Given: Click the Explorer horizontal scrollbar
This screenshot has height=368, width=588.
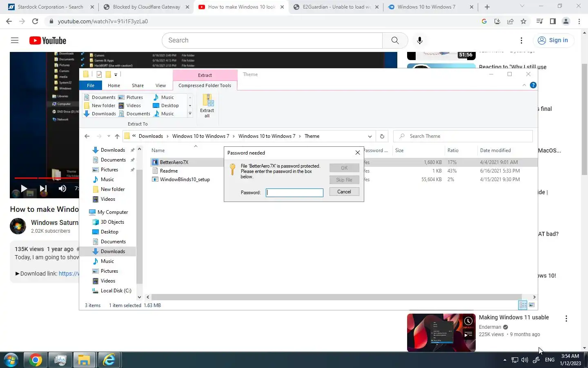Looking at the screenshot, I should (336, 297).
